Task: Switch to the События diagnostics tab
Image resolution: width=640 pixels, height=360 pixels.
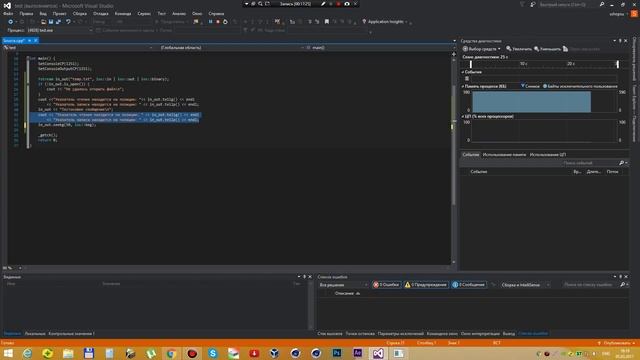Action: point(471,155)
